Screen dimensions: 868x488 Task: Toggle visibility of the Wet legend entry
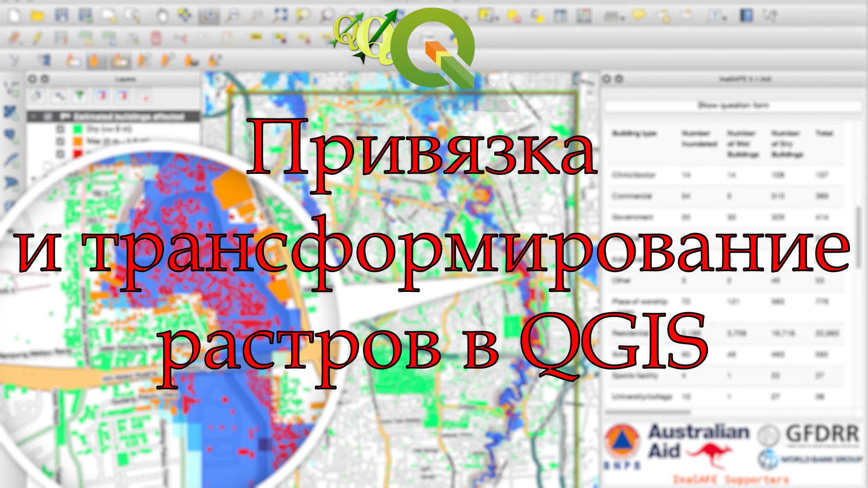pos(60,141)
